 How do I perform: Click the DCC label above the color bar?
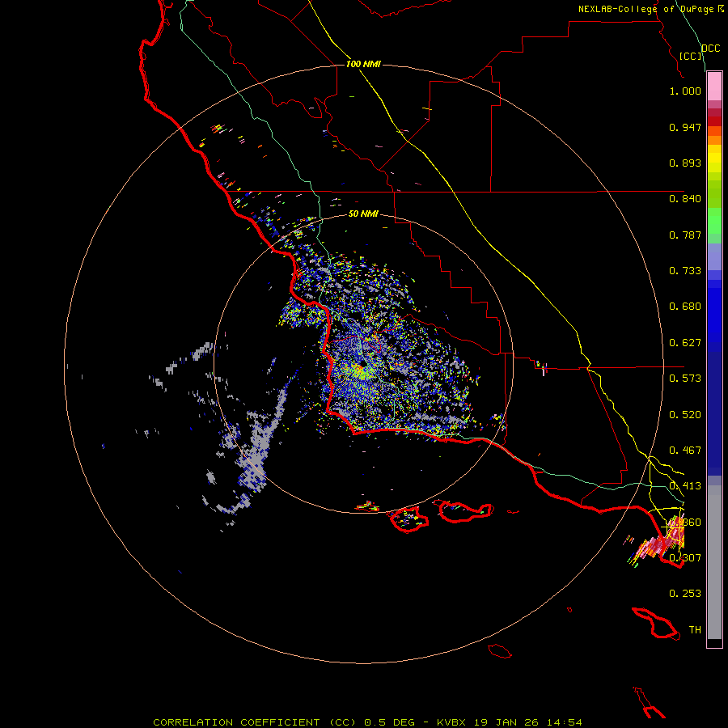click(710, 49)
